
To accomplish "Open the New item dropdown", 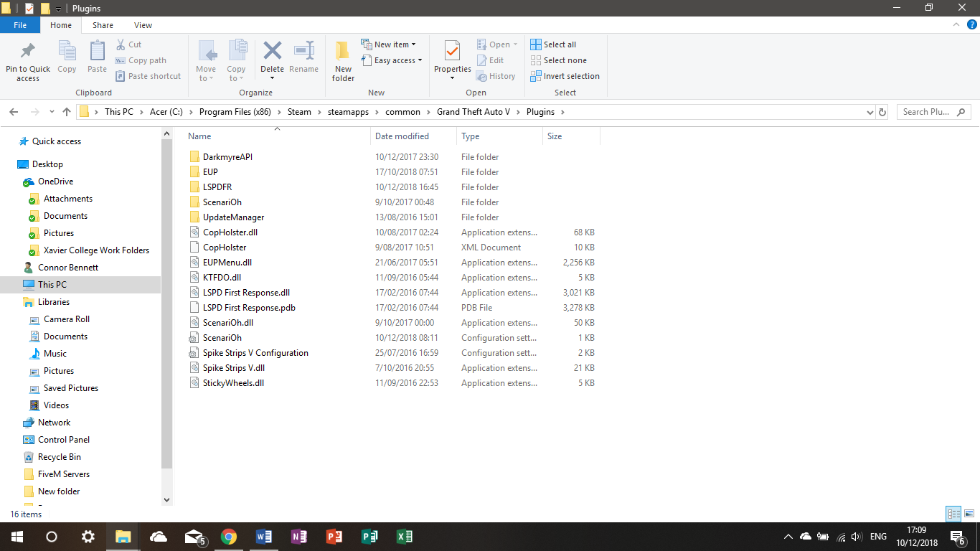I will point(388,44).
